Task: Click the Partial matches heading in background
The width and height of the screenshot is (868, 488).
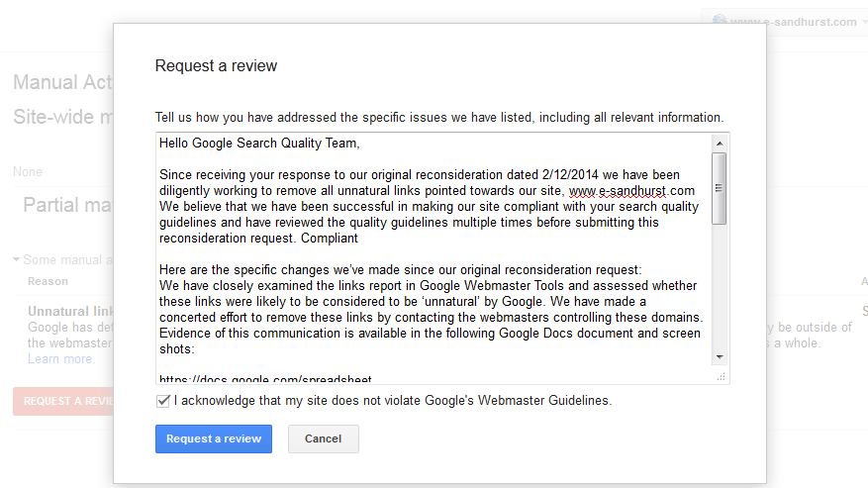Action: click(67, 205)
